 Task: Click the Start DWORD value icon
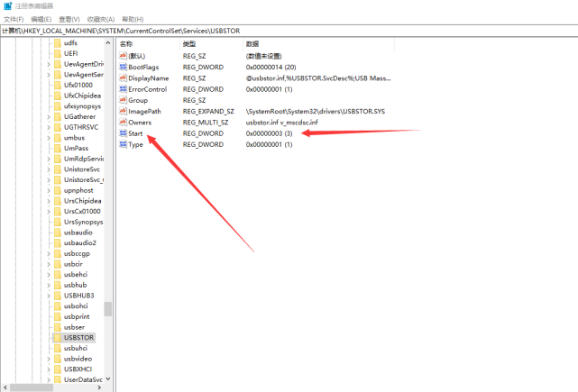[123, 133]
